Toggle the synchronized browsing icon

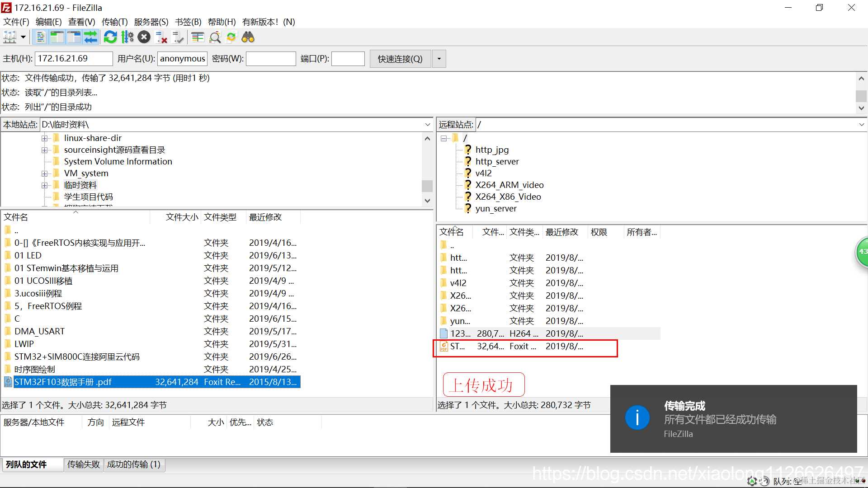(231, 37)
